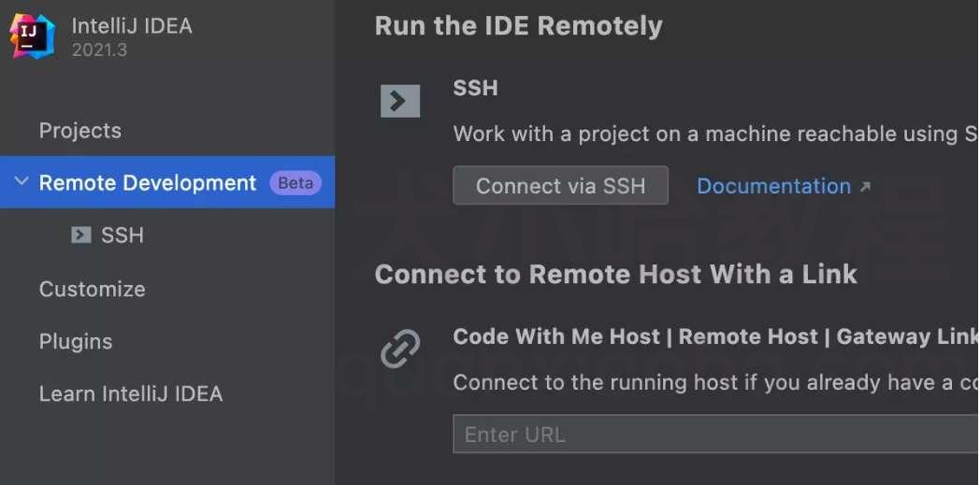Select the SSH sub-item under Remote Development
Screen dimensions: 980x485
click(122, 235)
